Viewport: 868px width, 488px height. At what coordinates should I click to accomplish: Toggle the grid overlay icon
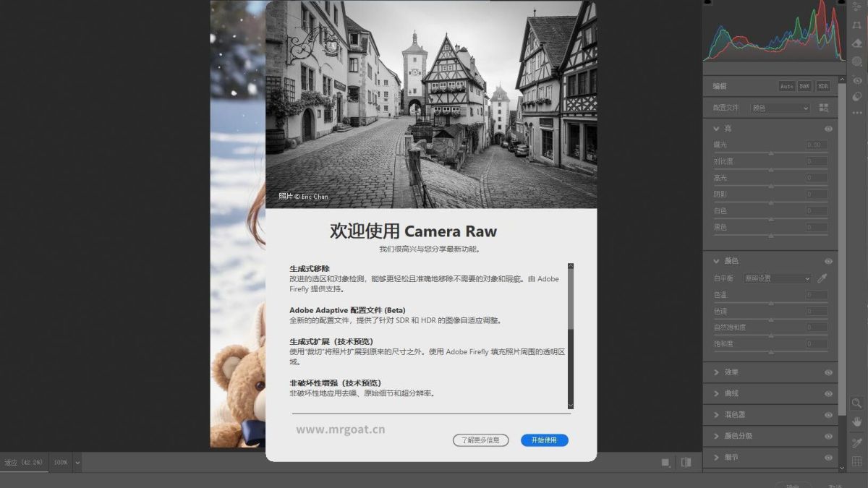tap(856, 461)
